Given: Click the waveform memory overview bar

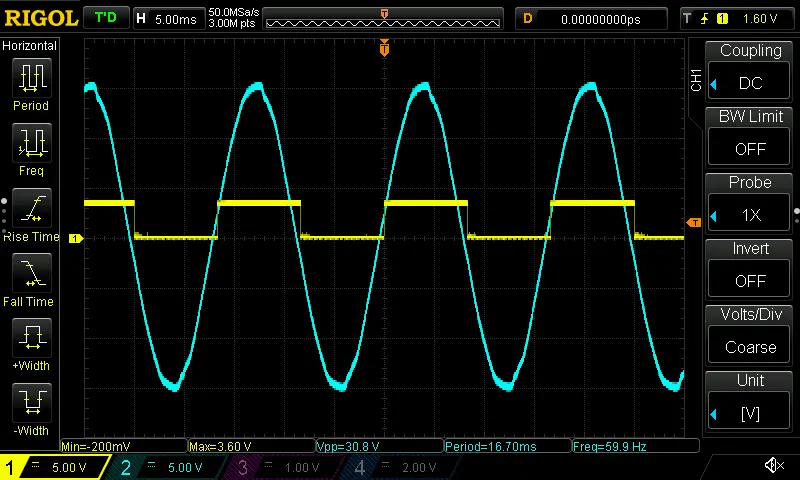Looking at the screenshot, I should pyautogui.click(x=383, y=19).
